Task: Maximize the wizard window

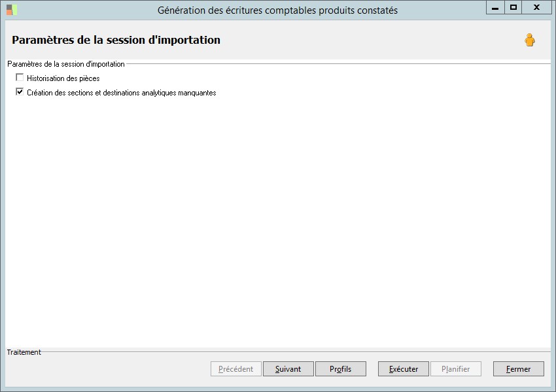Action: tap(513, 7)
